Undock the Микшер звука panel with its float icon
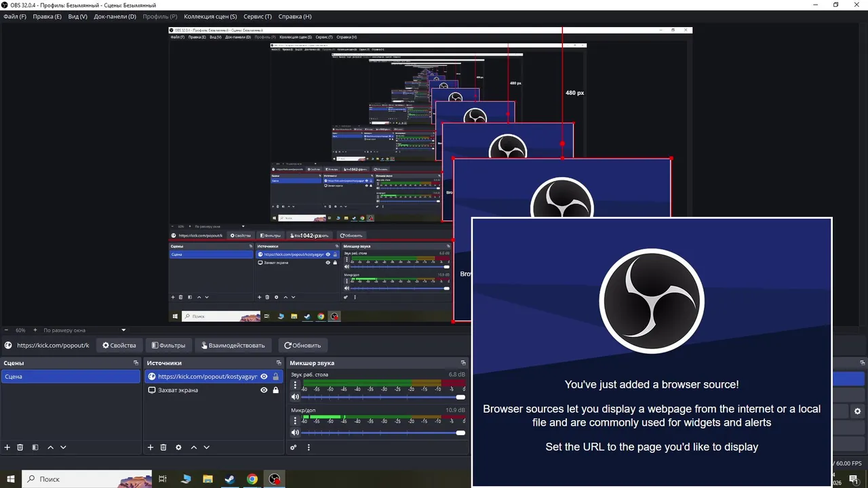868x488 pixels. point(463,363)
